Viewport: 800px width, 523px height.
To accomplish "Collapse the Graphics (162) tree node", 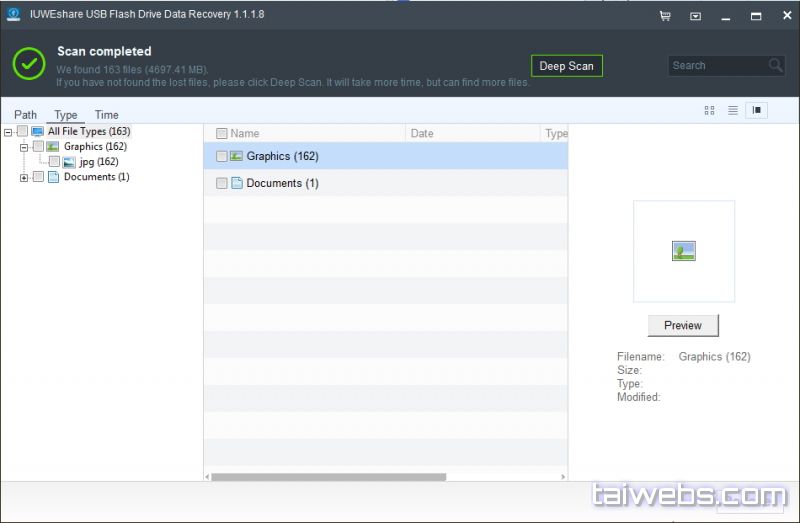I will click(x=24, y=147).
